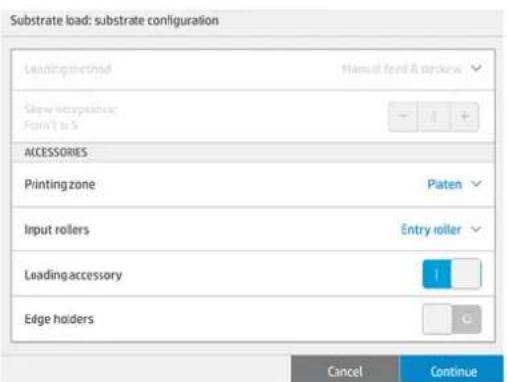The image size is (507, 382).
Task: Select the Platen dropdown value
Action: (x=445, y=184)
